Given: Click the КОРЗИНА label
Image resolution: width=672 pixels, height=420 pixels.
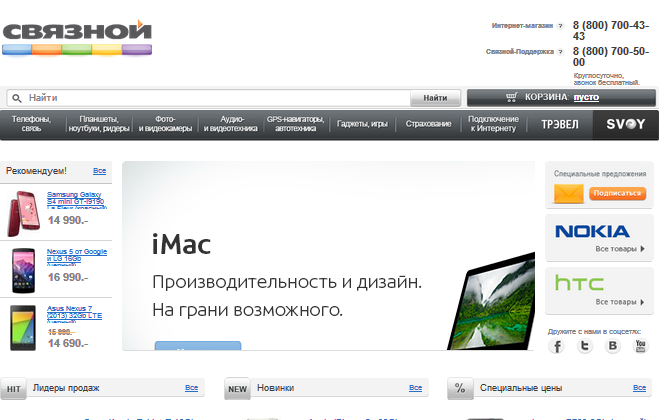Looking at the screenshot, I should pyautogui.click(x=547, y=97).
